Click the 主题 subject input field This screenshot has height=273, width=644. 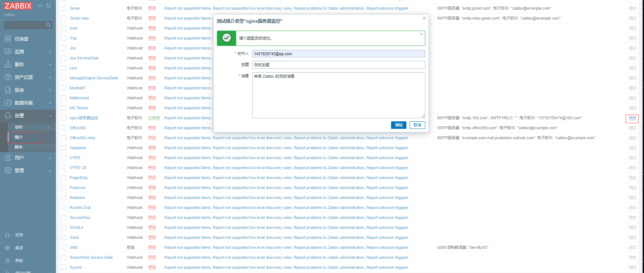pos(338,65)
